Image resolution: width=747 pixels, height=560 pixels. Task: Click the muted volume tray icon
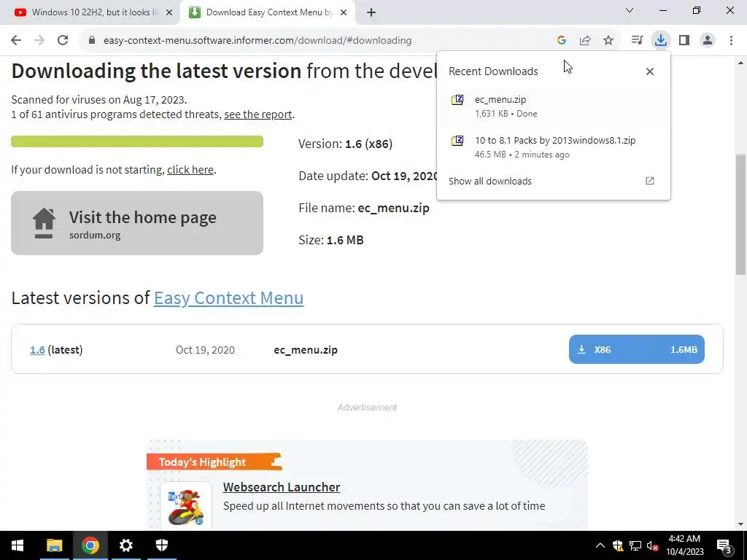pos(652,545)
